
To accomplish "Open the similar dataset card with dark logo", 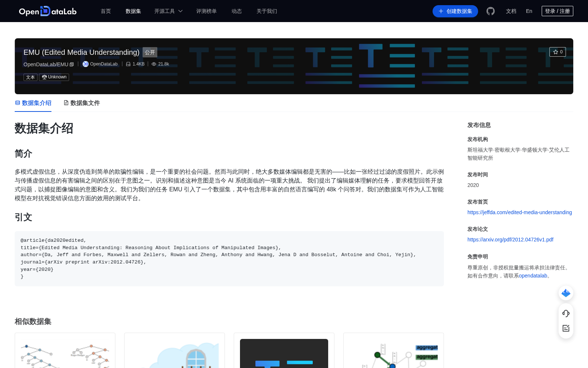I will (284, 350).
